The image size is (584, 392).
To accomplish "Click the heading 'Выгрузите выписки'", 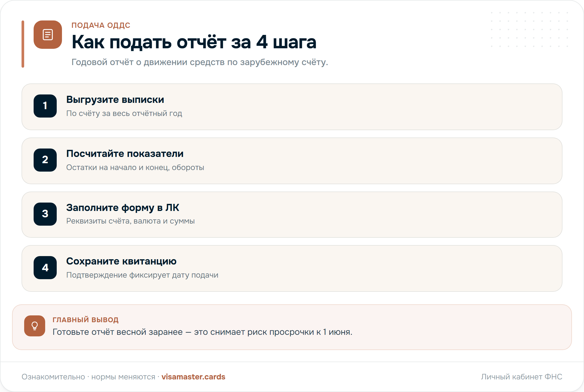I will pos(115,100).
